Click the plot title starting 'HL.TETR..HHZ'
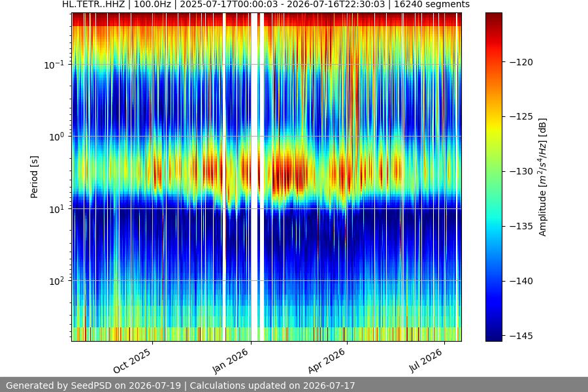 coord(266,5)
